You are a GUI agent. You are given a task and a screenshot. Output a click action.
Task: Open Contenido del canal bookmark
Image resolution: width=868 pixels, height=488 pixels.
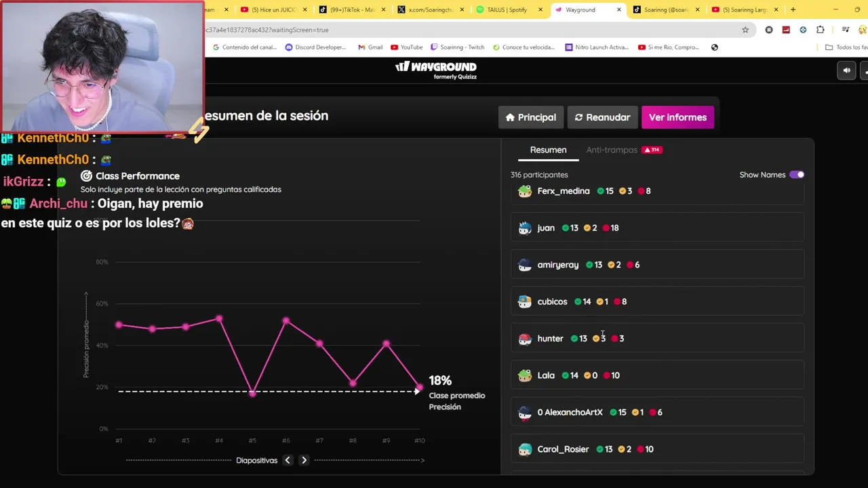tap(245, 47)
